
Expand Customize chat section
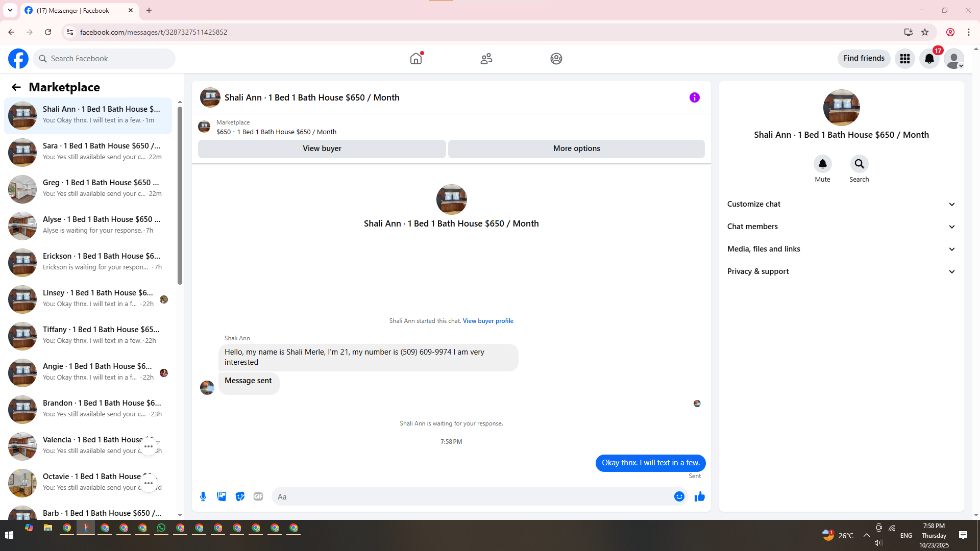point(841,204)
